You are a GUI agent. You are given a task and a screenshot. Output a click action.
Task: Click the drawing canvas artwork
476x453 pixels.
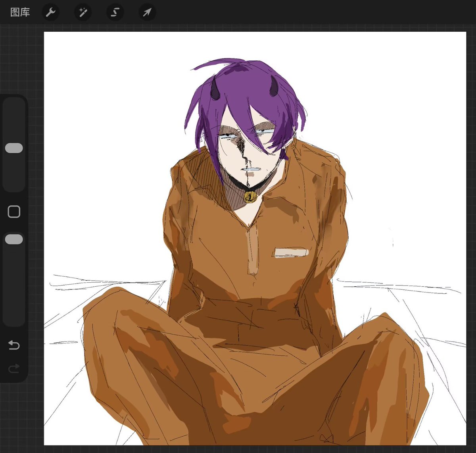click(x=255, y=239)
